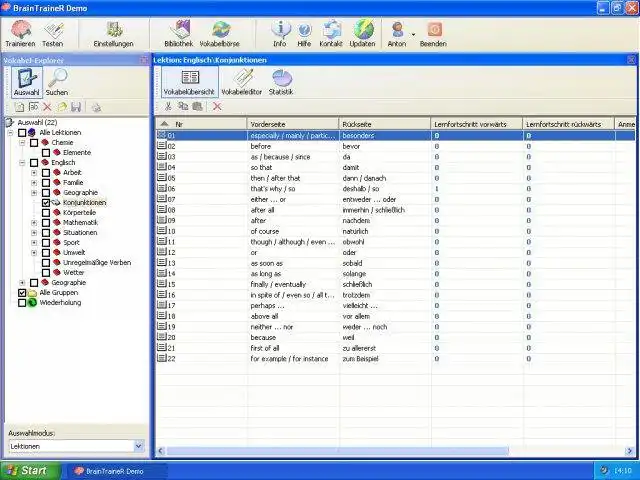Toggle the Alle Gruppen checkbox
The width and height of the screenshot is (640, 480).
click(22, 293)
